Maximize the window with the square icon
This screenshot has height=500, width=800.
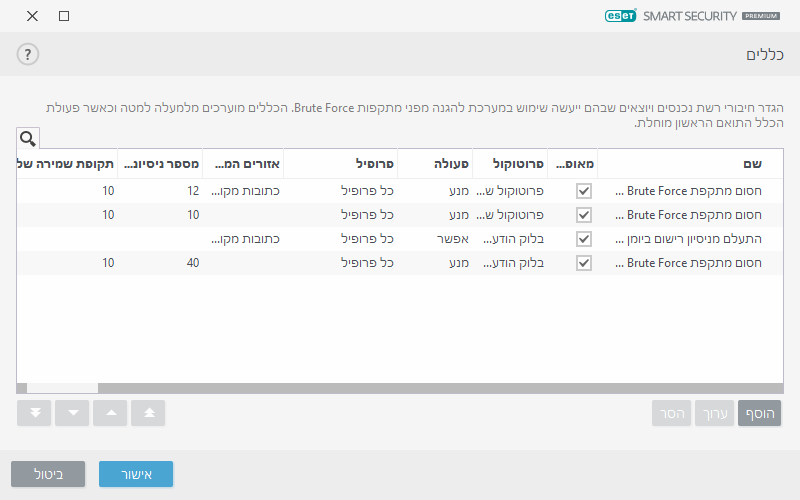tap(64, 16)
